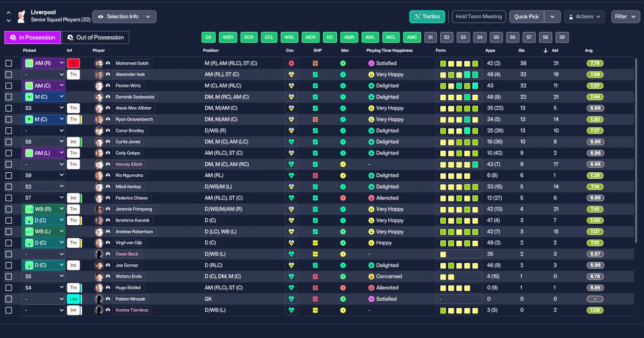
Task: Click Conor Bradley's morale icon
Action: click(x=343, y=130)
